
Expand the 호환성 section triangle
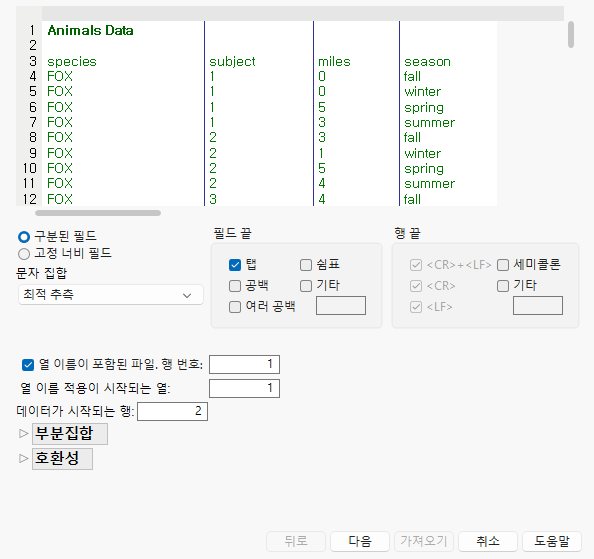tap(24, 458)
